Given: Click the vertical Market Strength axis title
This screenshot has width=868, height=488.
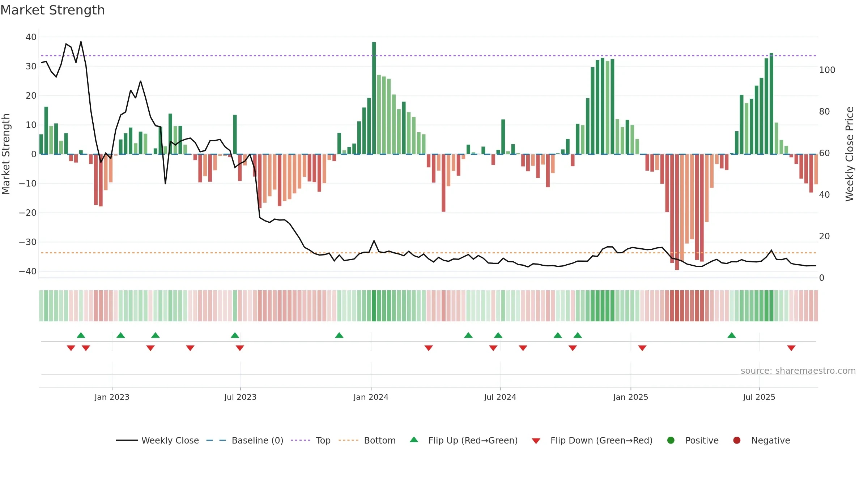Looking at the screenshot, I should click(6, 154).
